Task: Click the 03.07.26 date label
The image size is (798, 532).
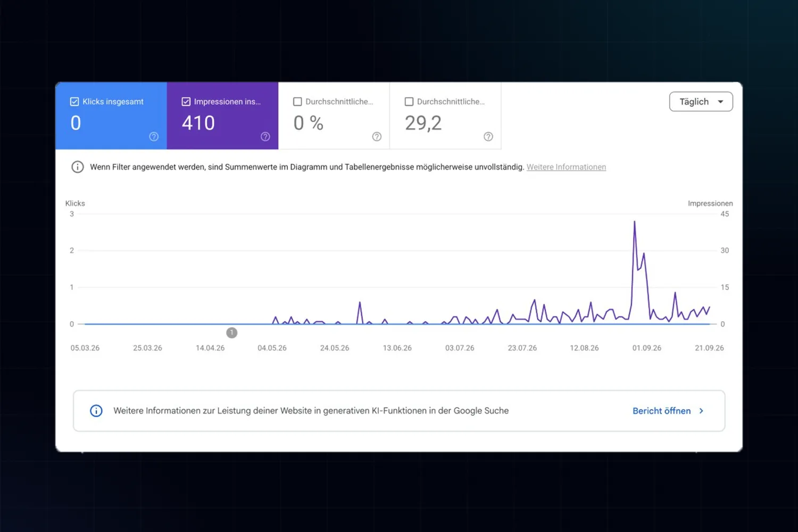Action: point(460,348)
